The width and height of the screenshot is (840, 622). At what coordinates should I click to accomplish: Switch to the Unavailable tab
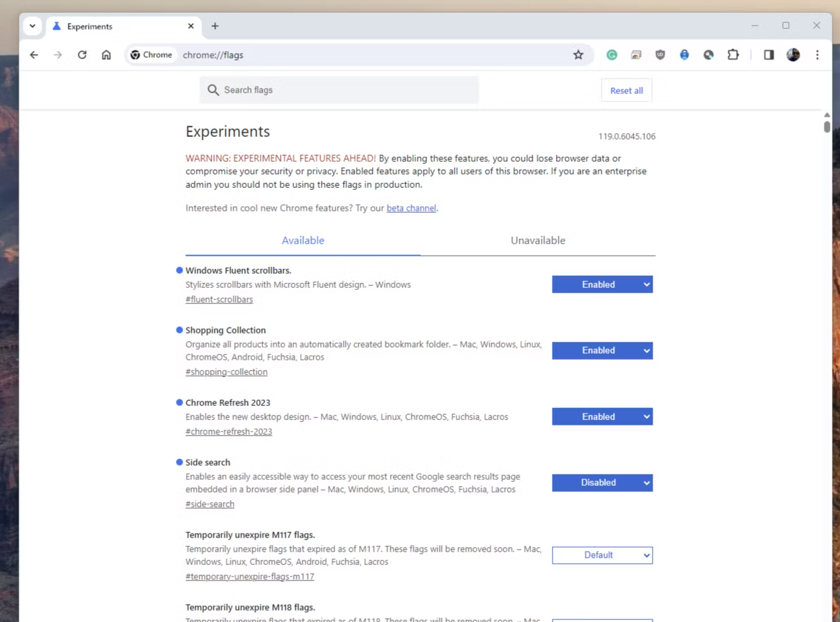pyautogui.click(x=538, y=240)
